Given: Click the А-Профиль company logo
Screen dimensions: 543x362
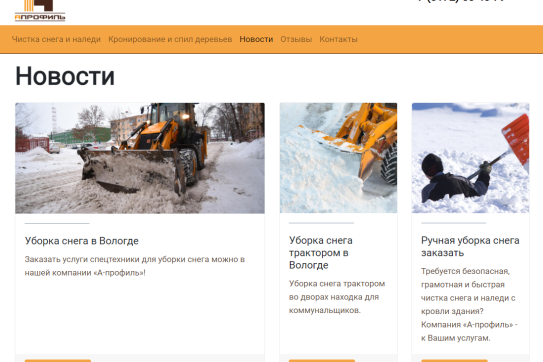Looking at the screenshot, I should (40, 11).
